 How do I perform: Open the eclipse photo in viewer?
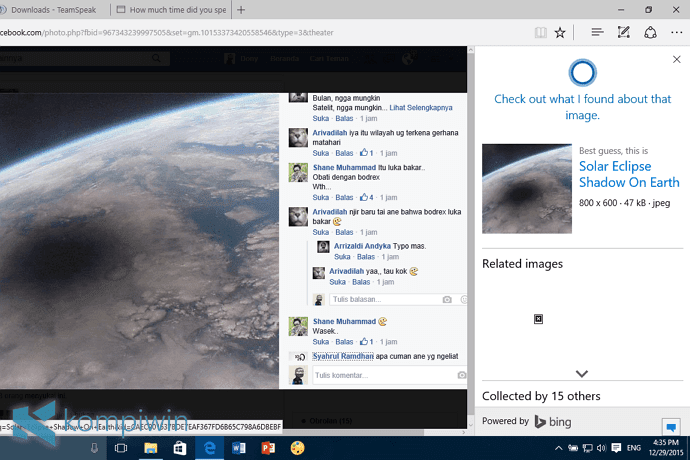click(139, 241)
